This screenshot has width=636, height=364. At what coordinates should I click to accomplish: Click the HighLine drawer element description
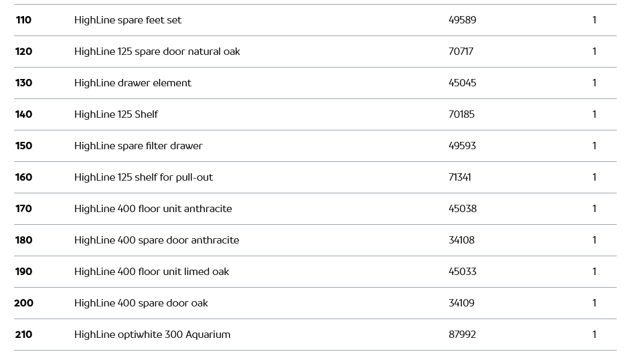(x=133, y=83)
